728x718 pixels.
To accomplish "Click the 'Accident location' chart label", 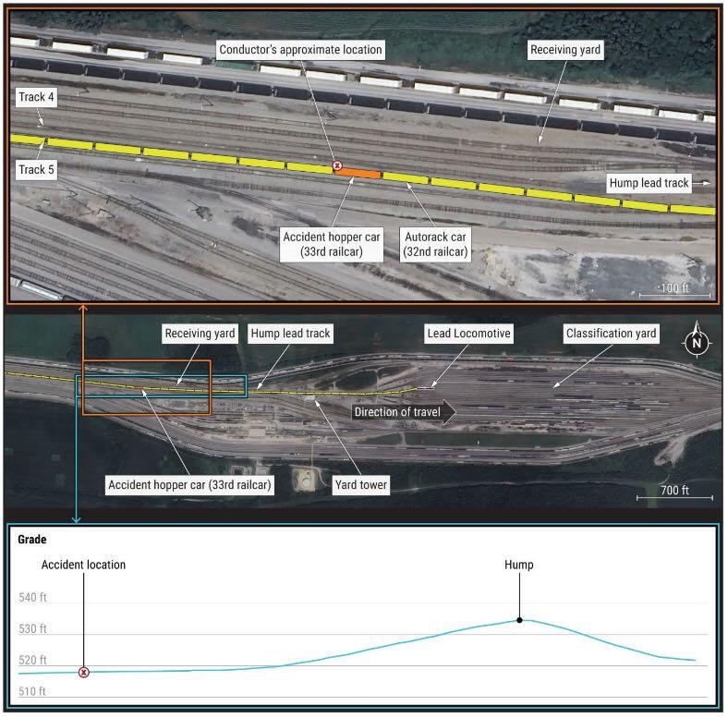I will [83, 565].
